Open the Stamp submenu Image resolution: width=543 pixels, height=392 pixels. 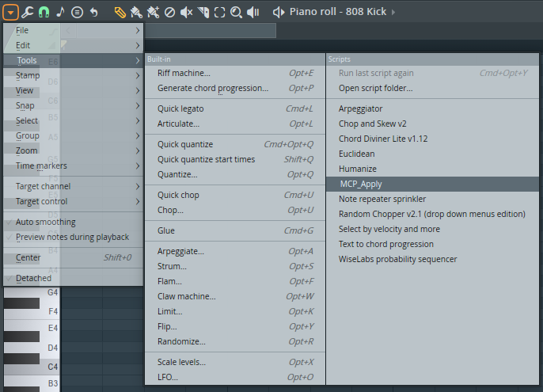pos(73,75)
